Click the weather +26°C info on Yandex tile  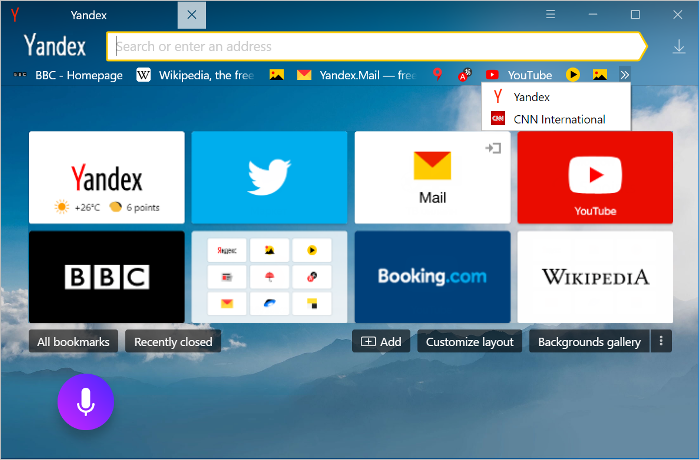(77, 207)
